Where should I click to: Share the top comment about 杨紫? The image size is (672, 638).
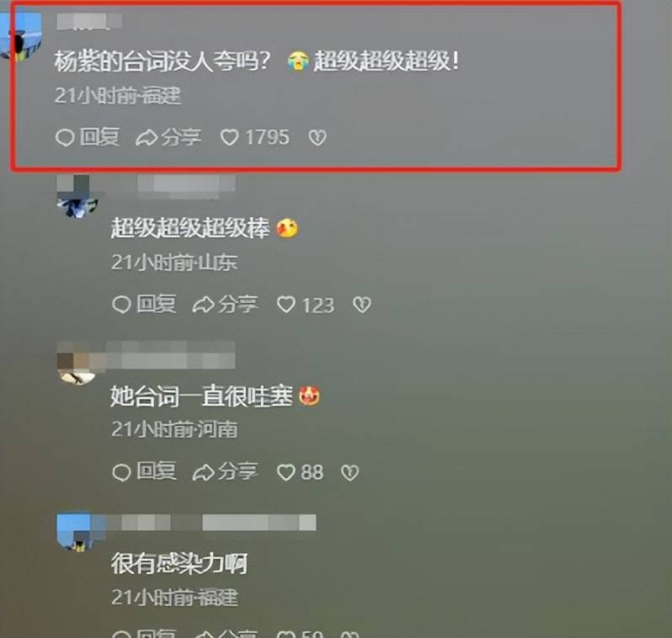(168, 137)
